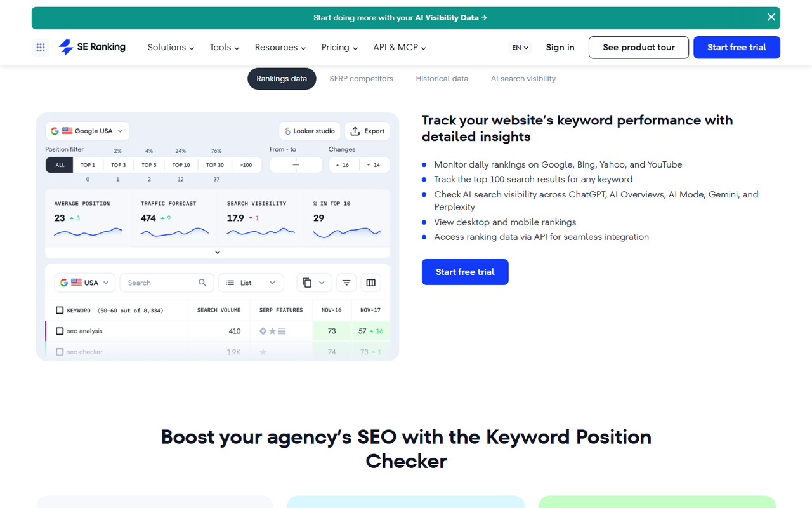Select the TOP 10 position filter
Viewport: 812px width, 508px height.
(x=181, y=165)
